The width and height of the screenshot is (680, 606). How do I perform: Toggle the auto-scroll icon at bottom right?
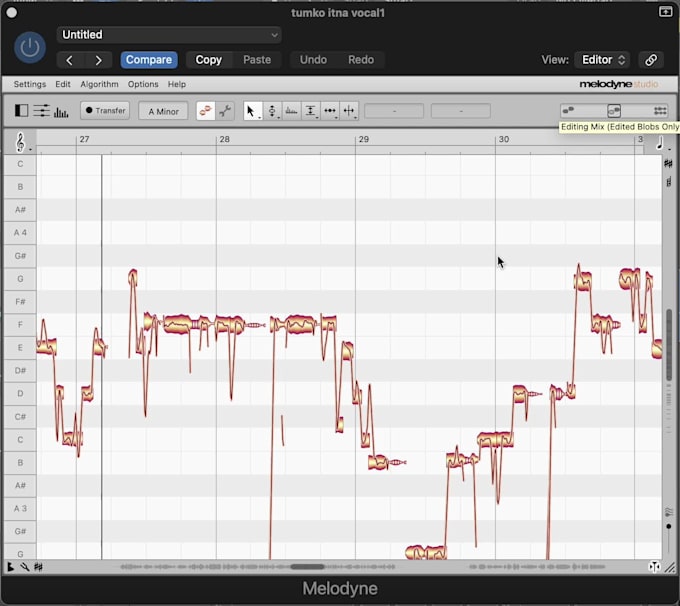pos(654,567)
